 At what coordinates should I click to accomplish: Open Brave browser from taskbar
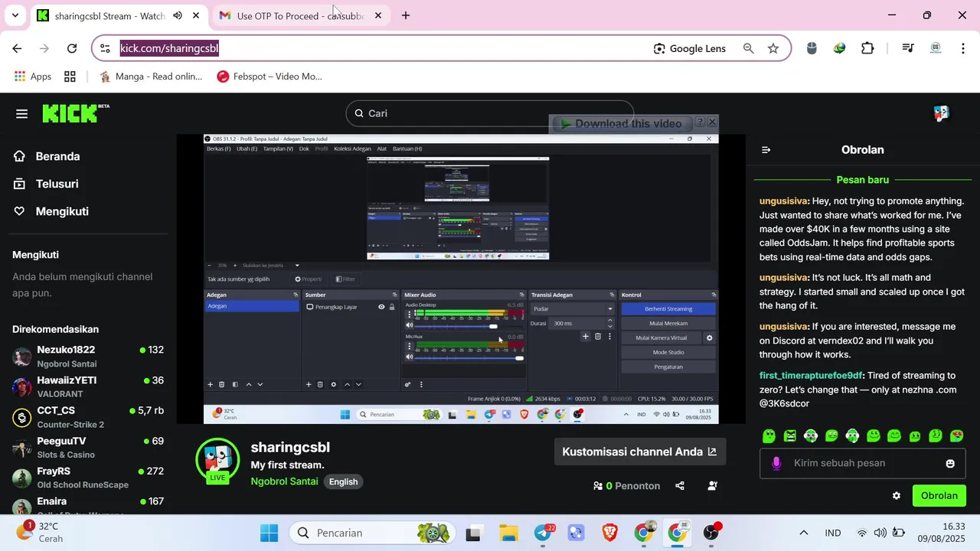pyautogui.click(x=609, y=533)
